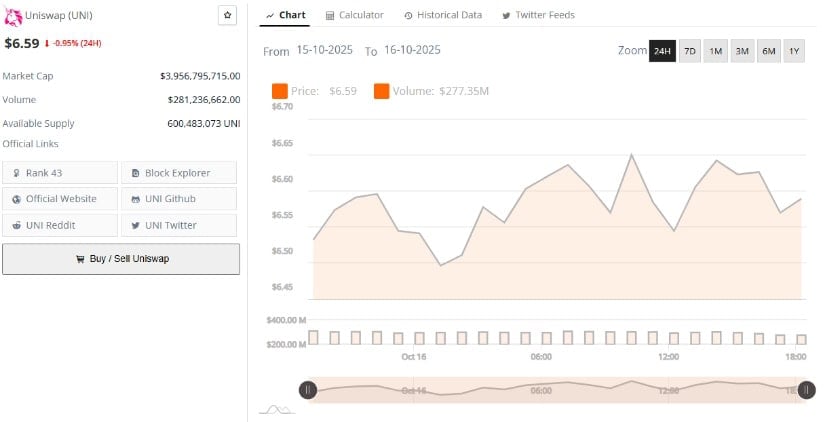
Task: Click the Uniswap unicorn logo
Action: 11,15
